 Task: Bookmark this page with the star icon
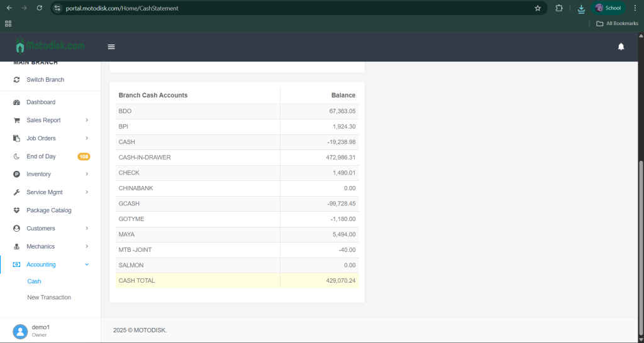(538, 8)
